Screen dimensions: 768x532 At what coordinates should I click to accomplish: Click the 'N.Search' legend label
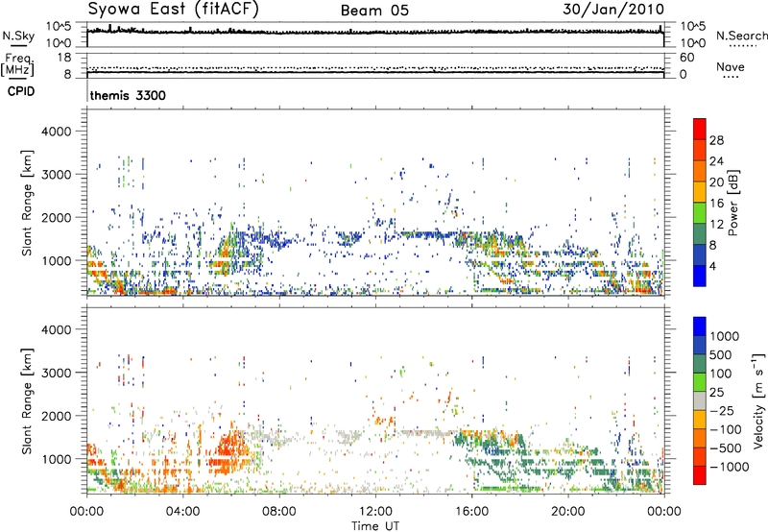point(742,36)
